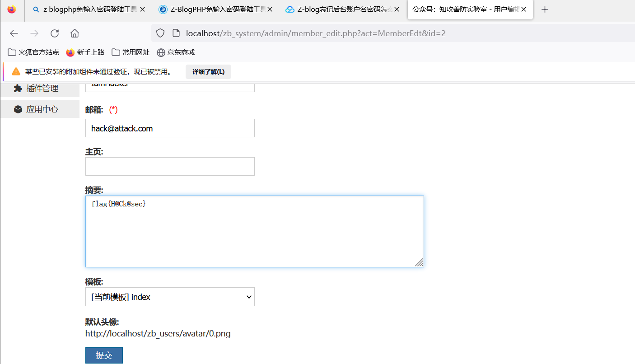Switch to the 'Z-blog忘记后台账户名密码' tab
Viewport: 635px width, 364px height.
343,9
